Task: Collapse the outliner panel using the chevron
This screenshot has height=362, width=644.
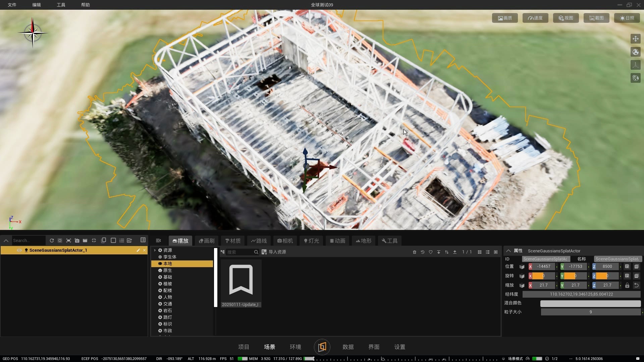Action: [6, 241]
